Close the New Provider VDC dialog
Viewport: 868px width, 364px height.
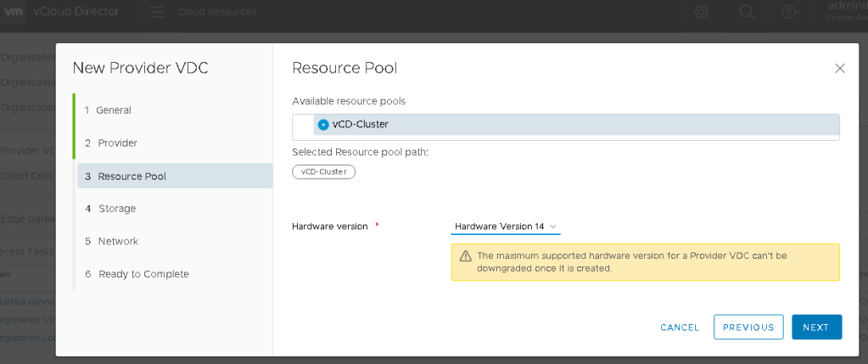839,68
